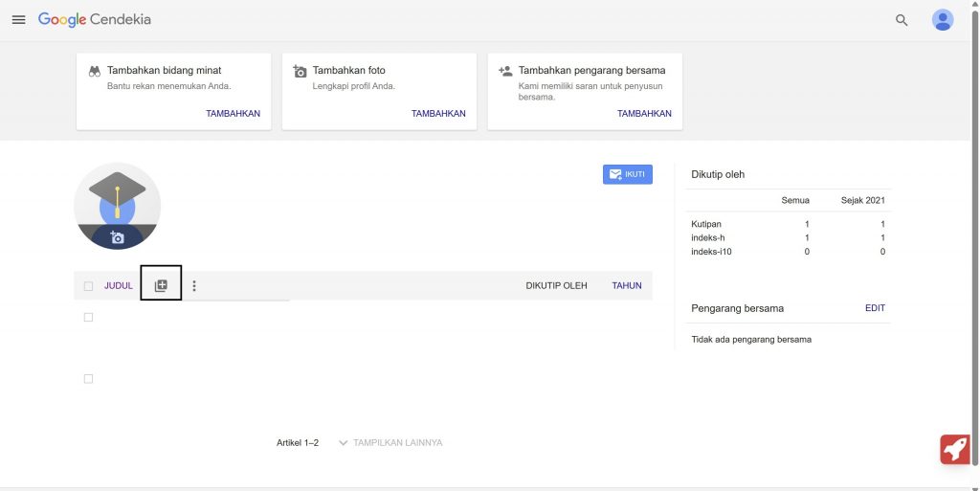Click the Artikel 1–2 count text

point(298,443)
